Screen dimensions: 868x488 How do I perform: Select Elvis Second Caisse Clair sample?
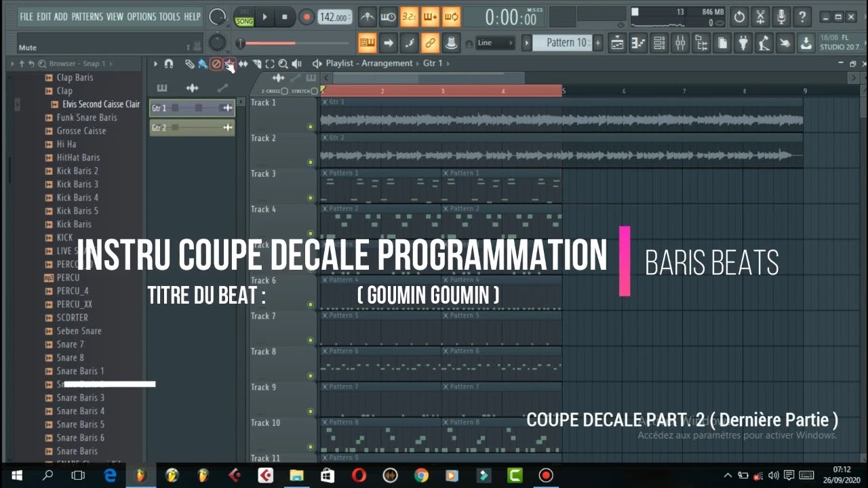click(x=101, y=104)
